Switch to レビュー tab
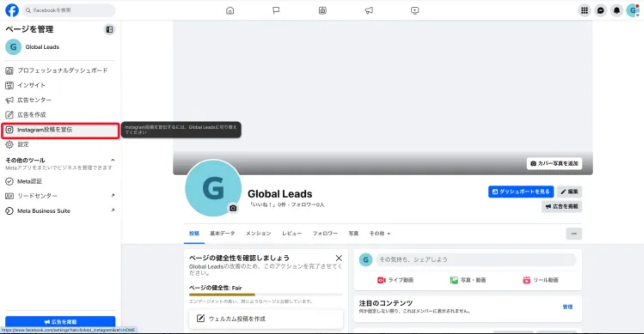This screenshot has height=334, width=644. (292, 234)
